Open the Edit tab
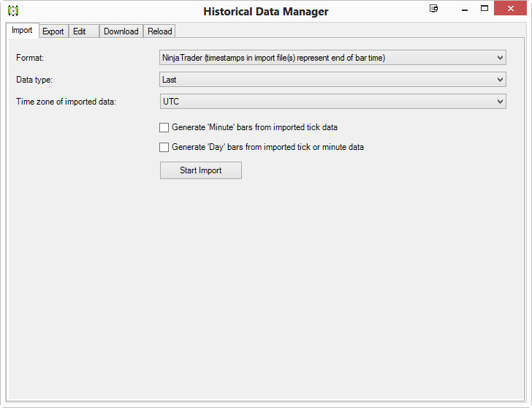The width and height of the screenshot is (532, 408). pos(80,31)
